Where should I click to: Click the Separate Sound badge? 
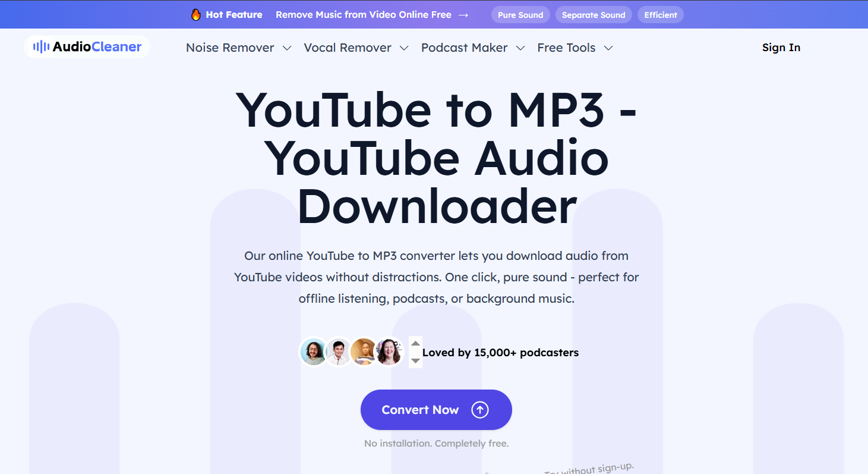click(593, 14)
